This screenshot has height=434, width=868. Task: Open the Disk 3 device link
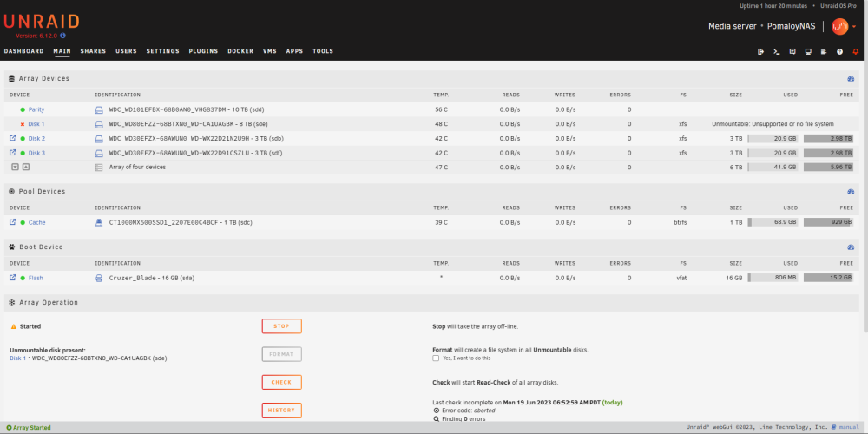37,153
